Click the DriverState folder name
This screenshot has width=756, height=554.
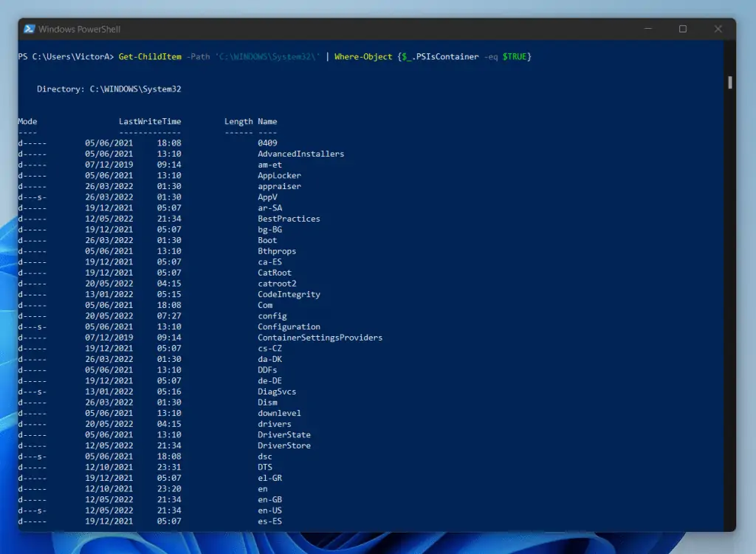tap(284, 435)
